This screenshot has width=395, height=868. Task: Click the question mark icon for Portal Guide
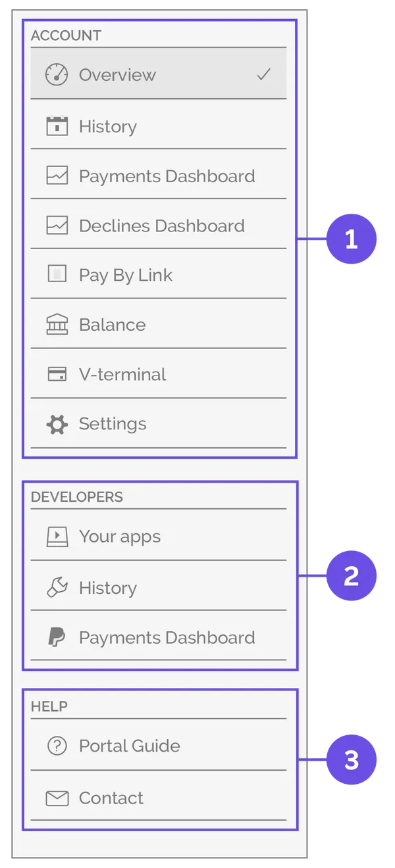click(x=56, y=746)
